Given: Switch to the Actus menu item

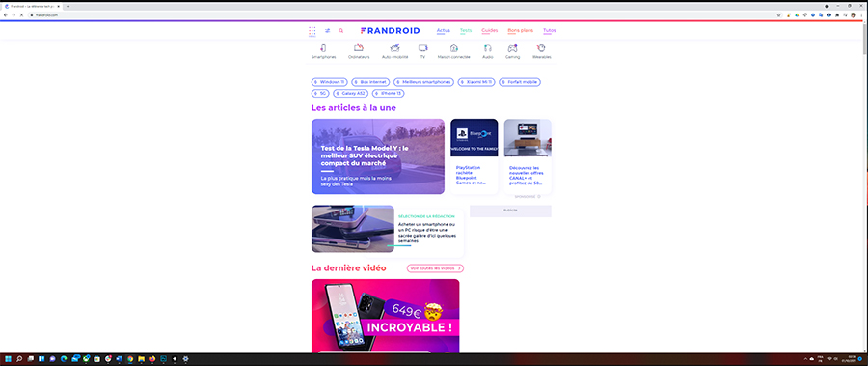Looking at the screenshot, I should coord(444,31).
